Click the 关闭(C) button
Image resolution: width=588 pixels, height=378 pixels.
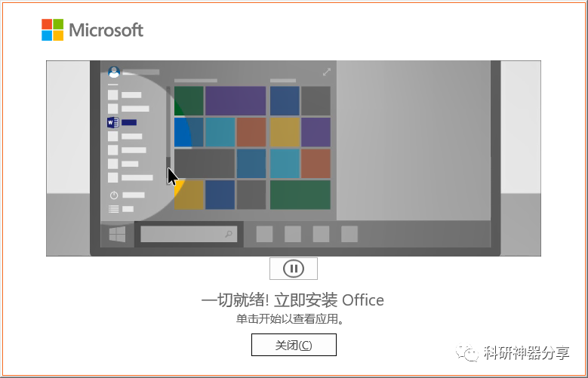point(294,345)
